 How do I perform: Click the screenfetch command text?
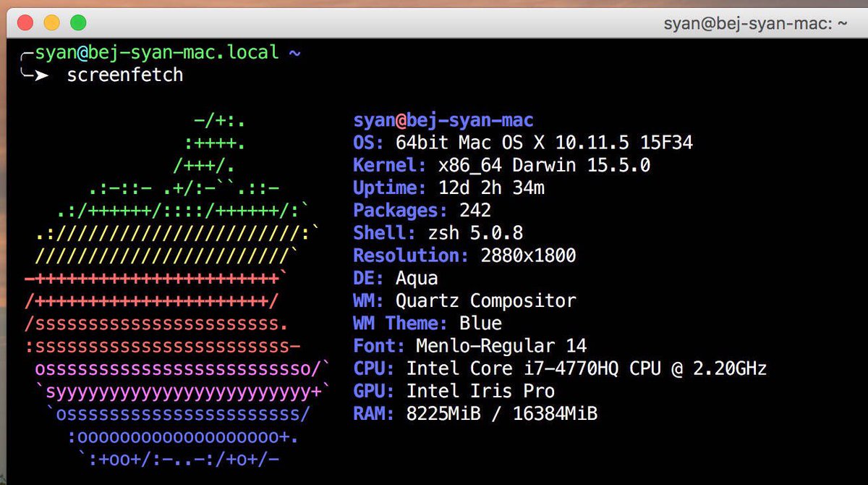point(124,75)
